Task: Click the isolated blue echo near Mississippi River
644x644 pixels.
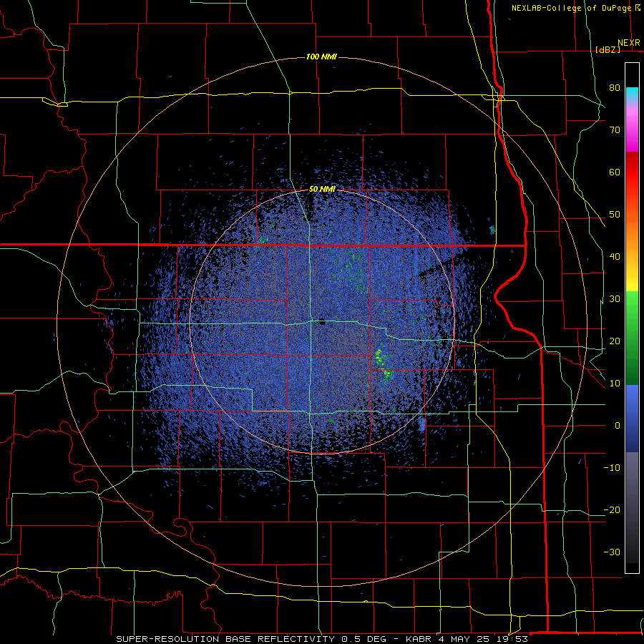Action: [x=492, y=230]
